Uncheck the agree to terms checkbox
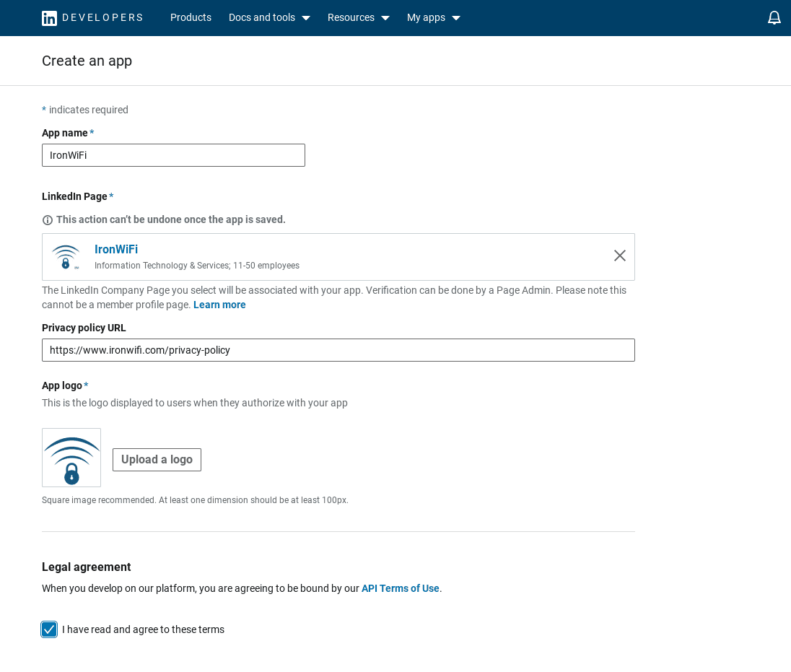Viewport: 791px width, 672px height. point(49,629)
